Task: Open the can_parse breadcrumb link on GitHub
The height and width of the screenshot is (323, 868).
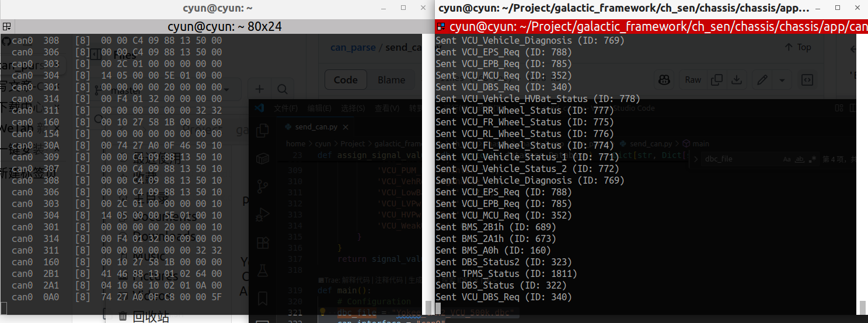Action: [x=353, y=47]
